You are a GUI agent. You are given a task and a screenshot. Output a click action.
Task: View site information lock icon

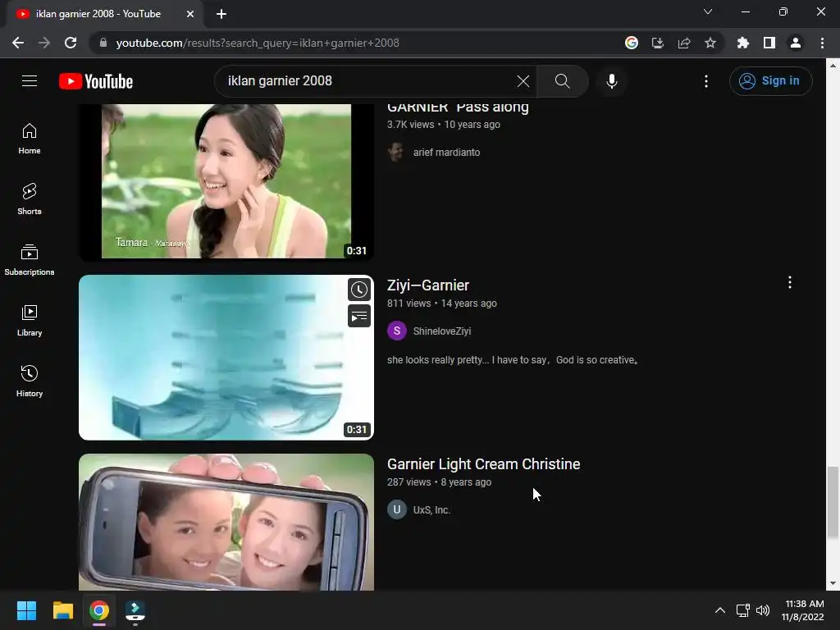click(x=103, y=43)
